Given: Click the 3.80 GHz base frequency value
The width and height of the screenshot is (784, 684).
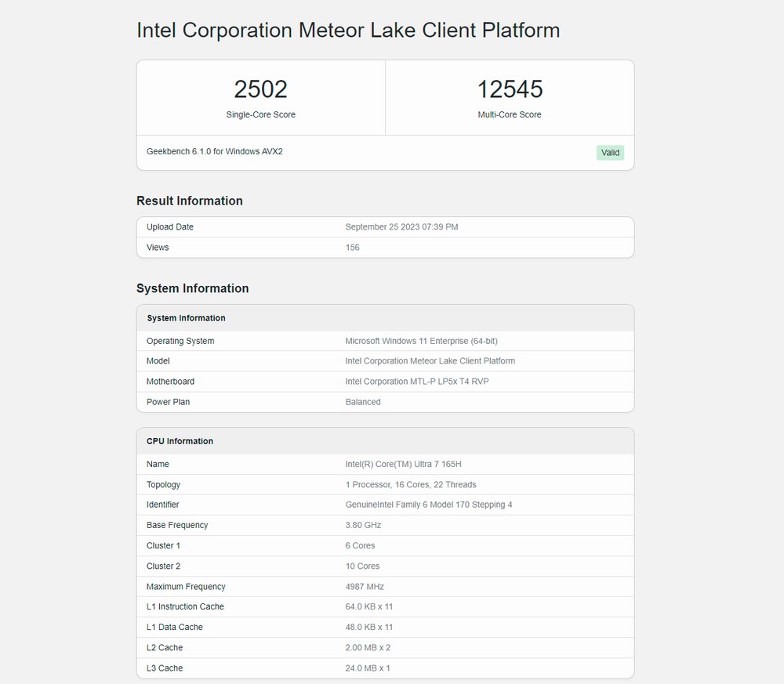Looking at the screenshot, I should point(365,526).
